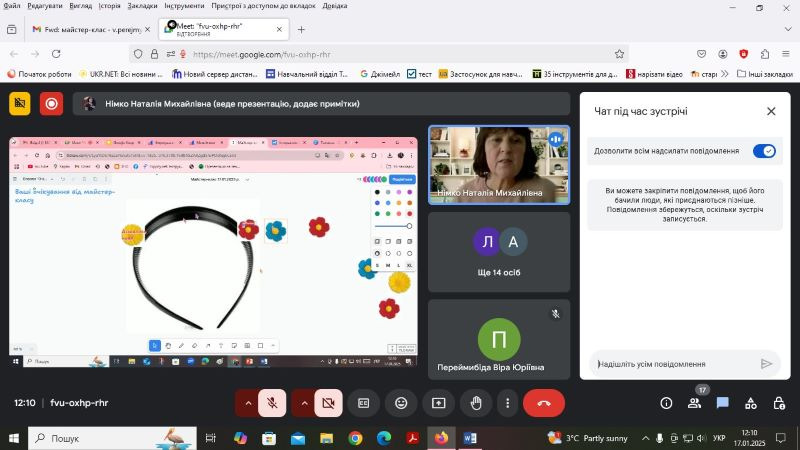
Task: Open the Довідка menu
Action: coord(335,6)
